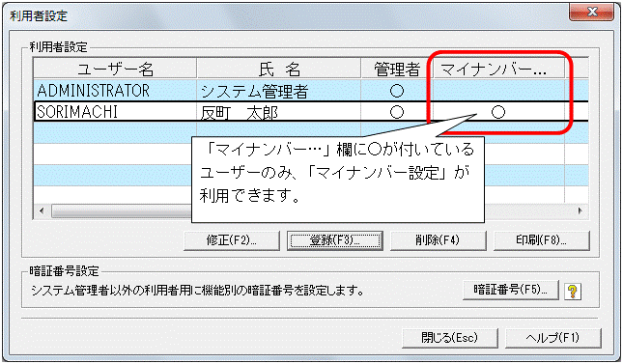Viewport: 623px width, 364px height.
Task: Click the 登録(F3)... button
Action: [x=334, y=240]
